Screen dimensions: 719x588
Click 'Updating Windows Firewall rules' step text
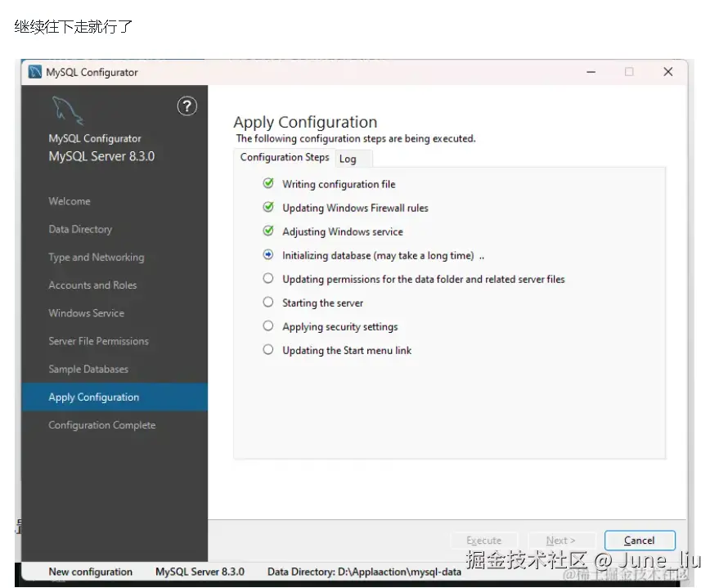[x=355, y=208]
